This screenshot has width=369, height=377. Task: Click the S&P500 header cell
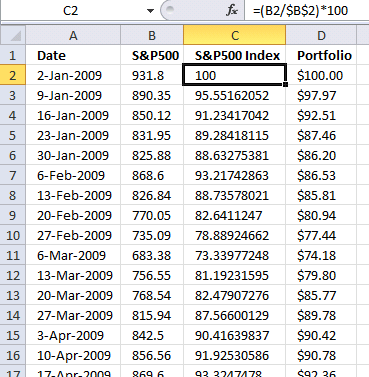152,55
